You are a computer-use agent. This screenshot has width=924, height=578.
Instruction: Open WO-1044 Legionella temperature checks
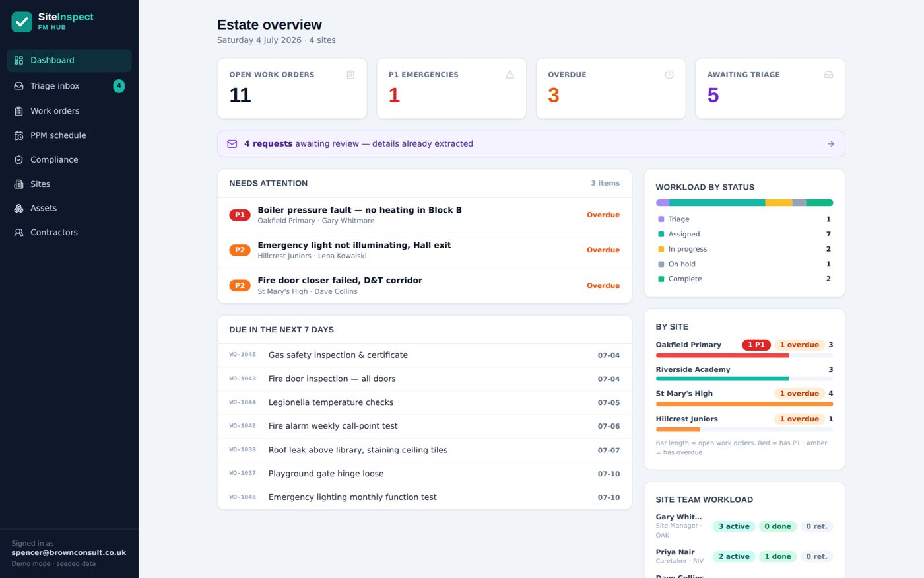(424, 402)
